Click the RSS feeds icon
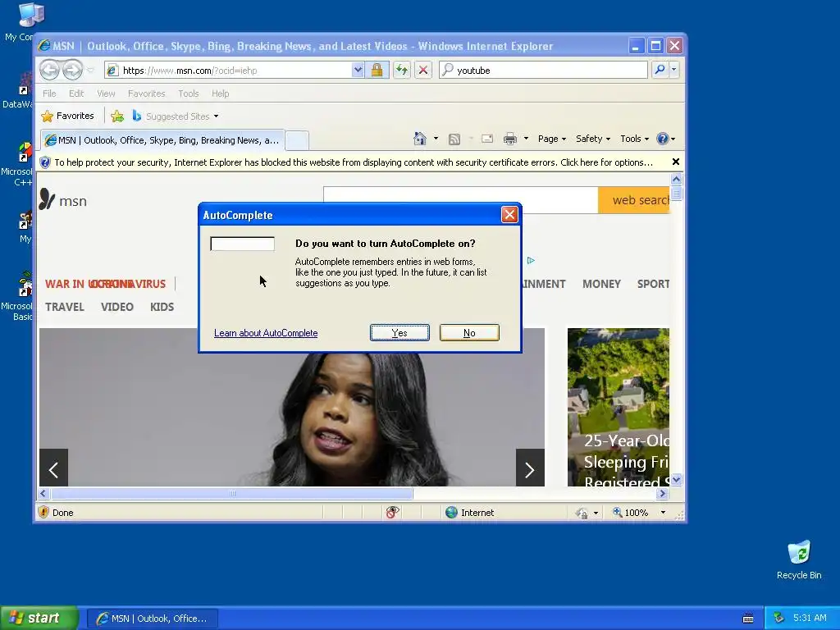The image size is (840, 630). [454, 139]
